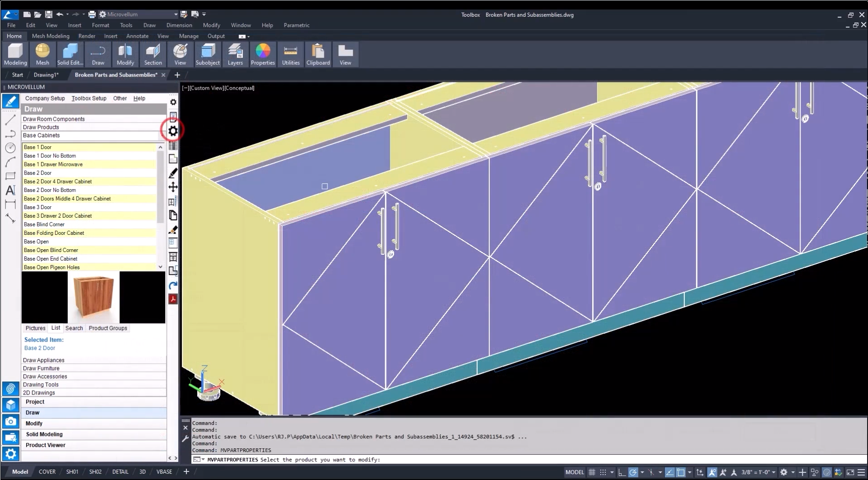Viewport: 868px width, 480px height.
Task: Select the text tool in Microvellum sidebar
Action: tap(10, 190)
